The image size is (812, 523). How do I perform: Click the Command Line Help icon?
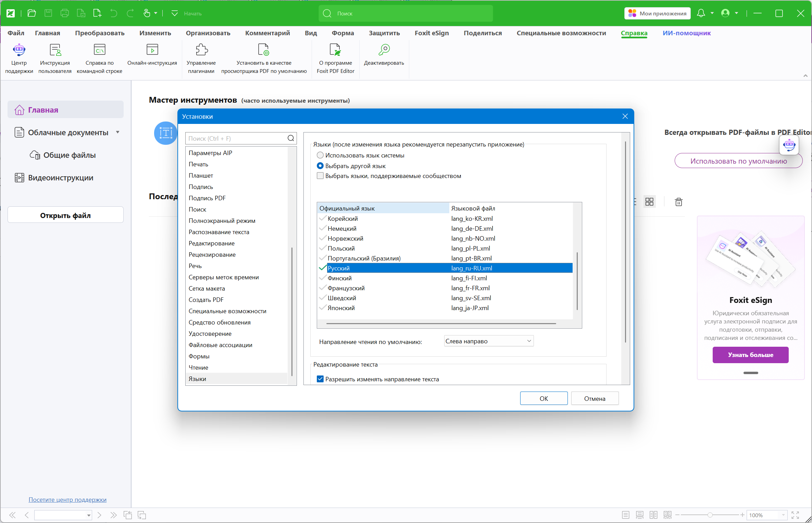(99, 50)
